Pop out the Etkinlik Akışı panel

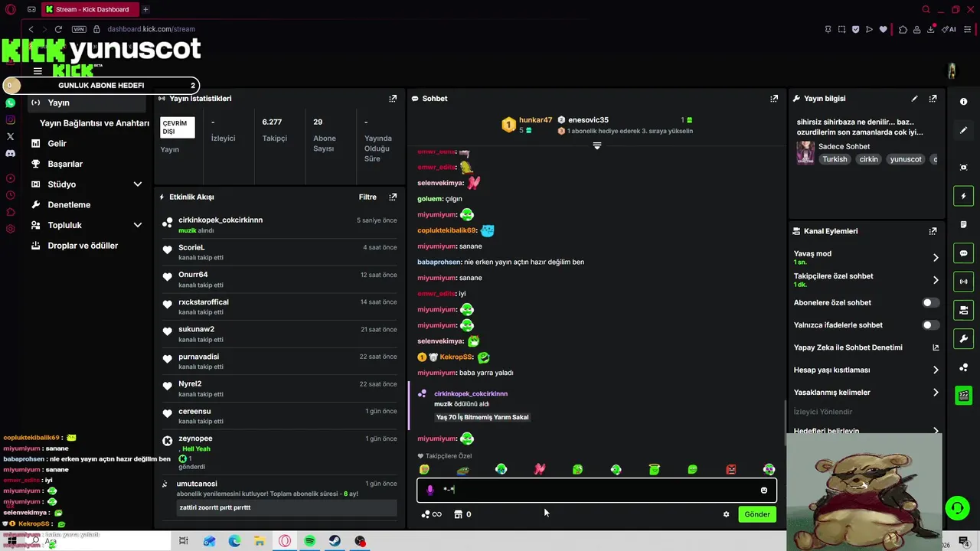pyautogui.click(x=393, y=197)
